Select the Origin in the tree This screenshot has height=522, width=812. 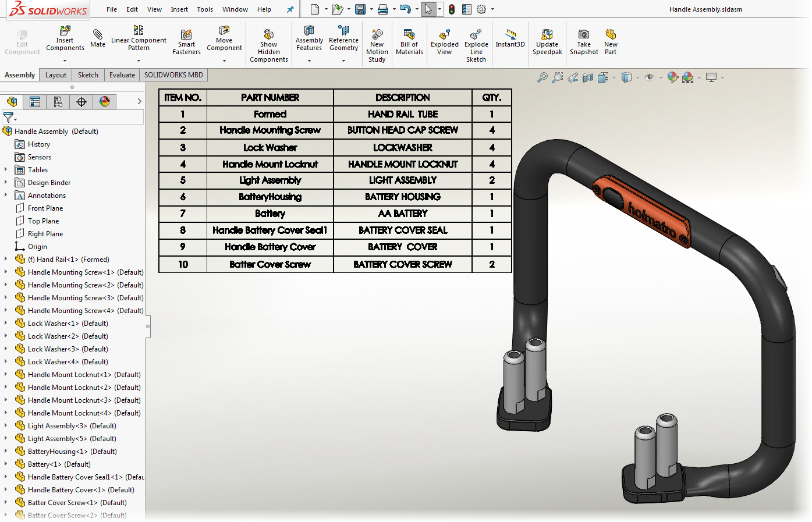click(37, 247)
